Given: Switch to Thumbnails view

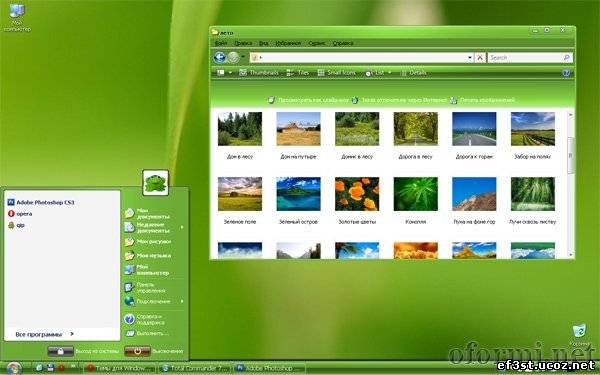Looking at the screenshot, I should pos(259,73).
